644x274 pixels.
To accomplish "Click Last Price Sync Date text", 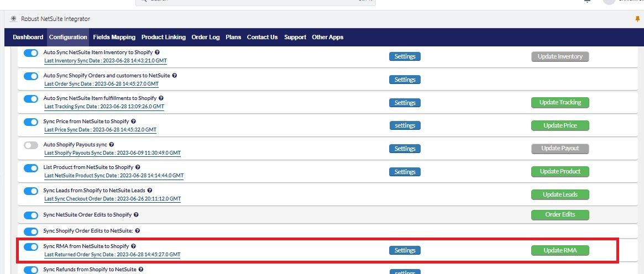I will [100, 130].
